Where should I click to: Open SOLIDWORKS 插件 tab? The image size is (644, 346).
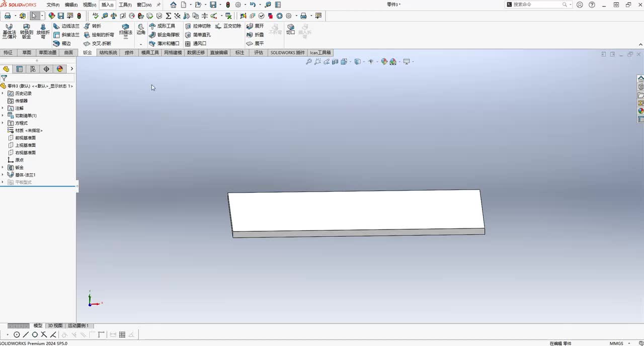pos(287,52)
